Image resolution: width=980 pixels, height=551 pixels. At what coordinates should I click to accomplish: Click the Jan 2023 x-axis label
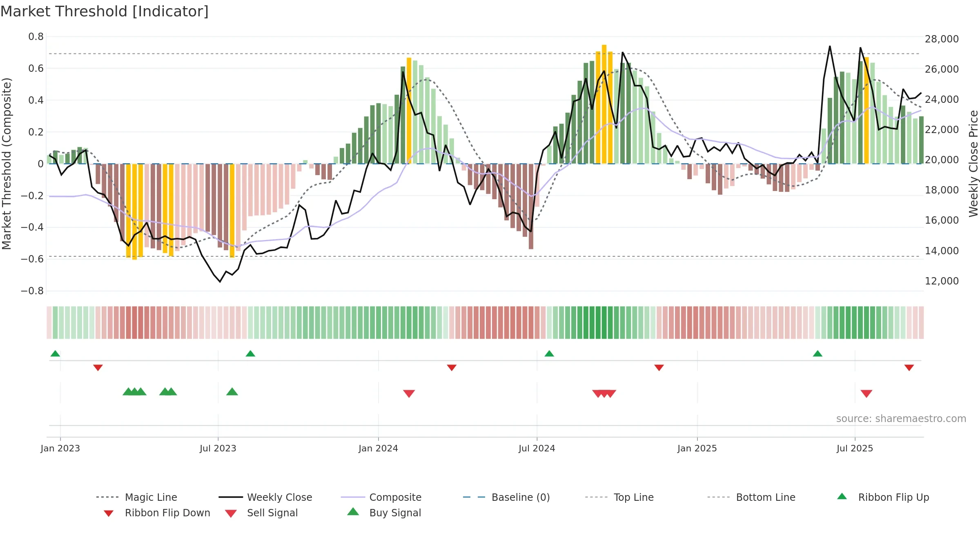[x=60, y=448]
